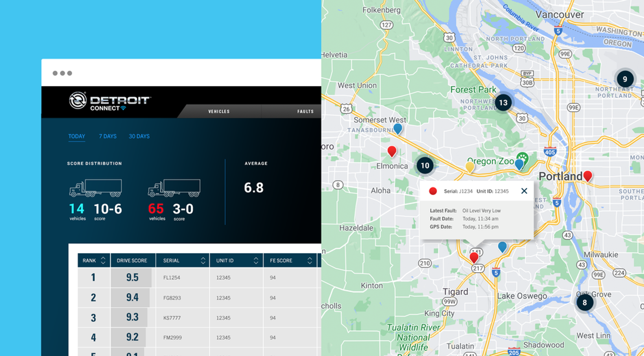
Task: Click the Forest Park map label
Action: (x=473, y=90)
